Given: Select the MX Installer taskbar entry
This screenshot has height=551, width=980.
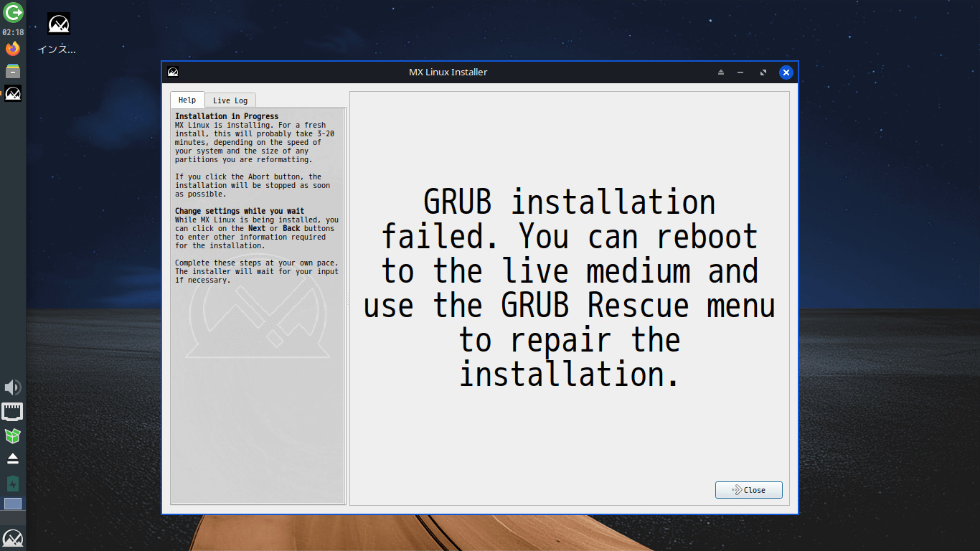Looking at the screenshot, I should (13, 93).
